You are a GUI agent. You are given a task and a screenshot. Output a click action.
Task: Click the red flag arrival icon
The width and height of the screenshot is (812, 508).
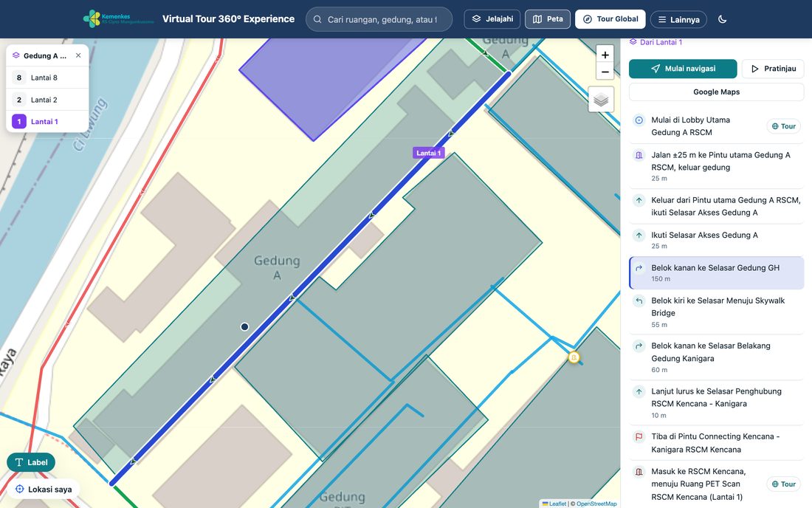(x=639, y=436)
